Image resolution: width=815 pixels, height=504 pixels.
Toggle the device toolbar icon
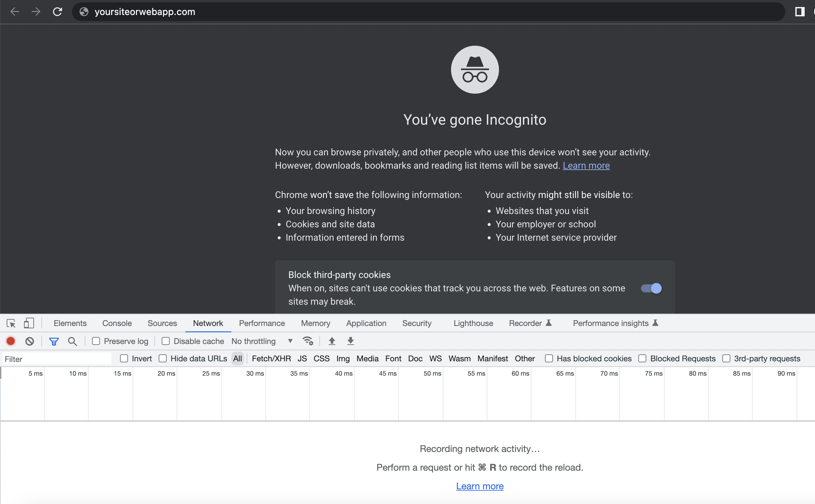29,323
